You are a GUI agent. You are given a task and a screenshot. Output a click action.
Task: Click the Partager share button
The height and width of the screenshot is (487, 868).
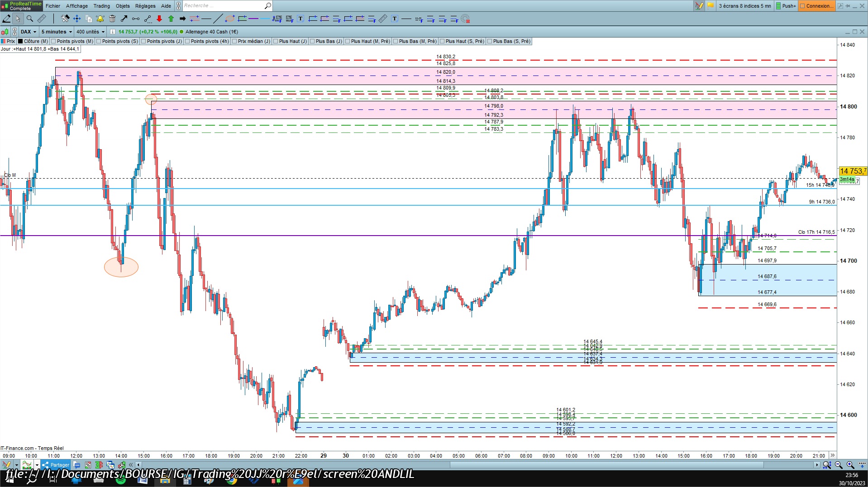[x=56, y=465]
